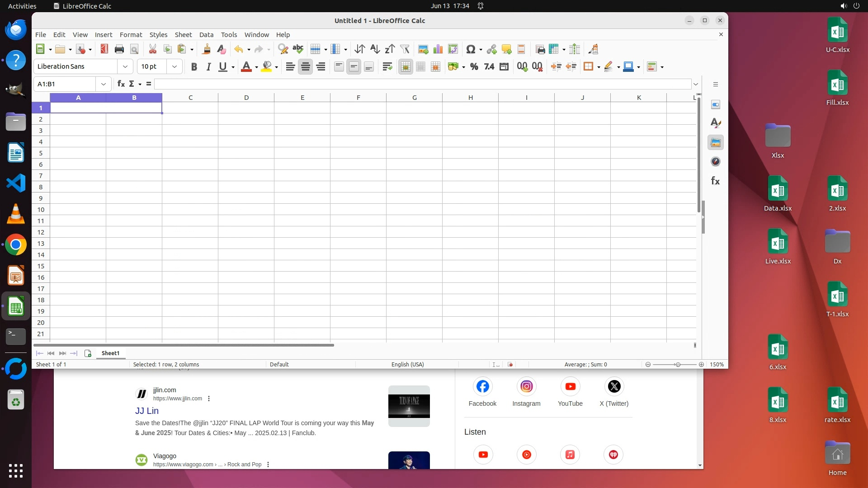Screen dimensions: 868x488
Task: Toggle Italic text formatting
Action: (208, 67)
